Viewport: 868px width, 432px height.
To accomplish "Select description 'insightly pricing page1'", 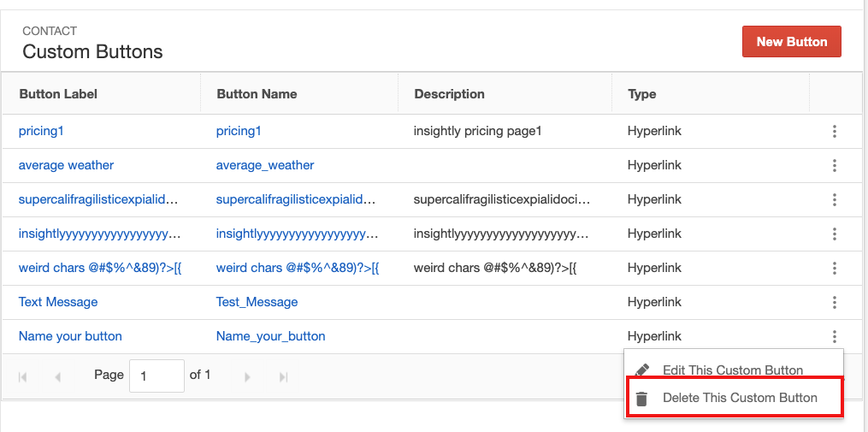I will (478, 131).
